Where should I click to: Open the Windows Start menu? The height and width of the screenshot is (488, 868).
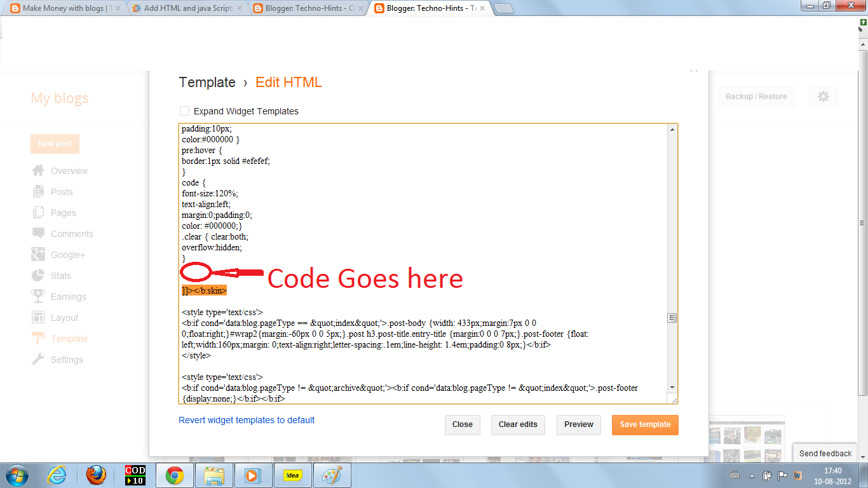[x=17, y=475]
